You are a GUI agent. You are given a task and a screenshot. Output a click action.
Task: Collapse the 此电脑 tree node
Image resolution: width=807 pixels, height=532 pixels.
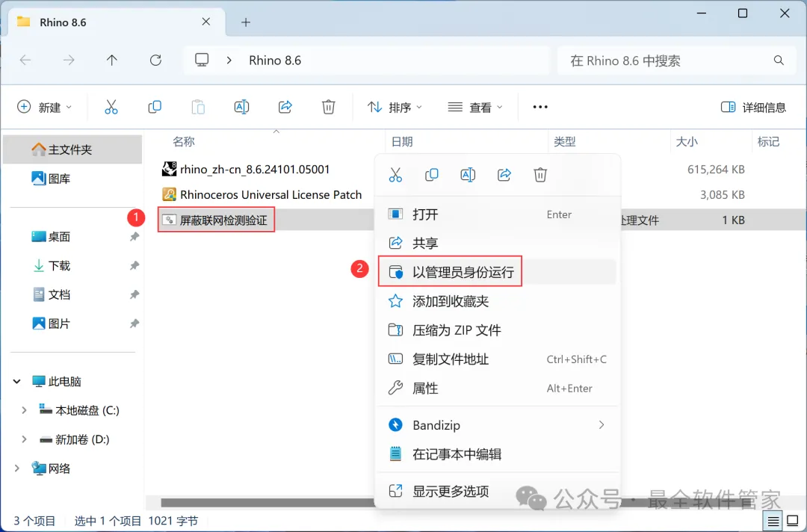(17, 381)
